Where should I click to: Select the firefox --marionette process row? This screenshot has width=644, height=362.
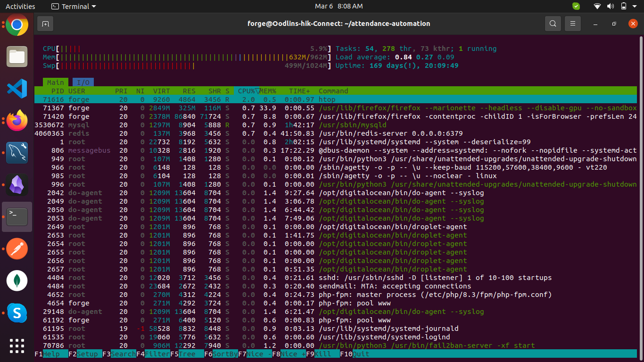(x=336, y=108)
